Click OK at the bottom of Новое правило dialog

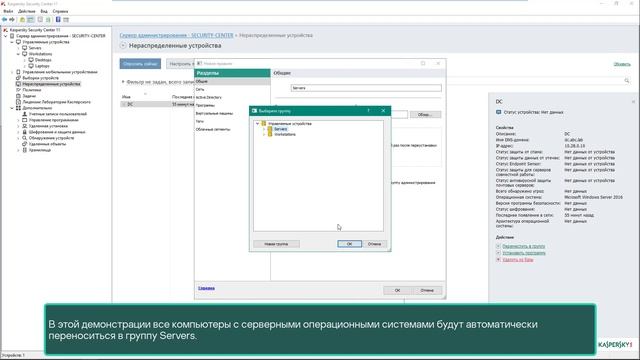tap(398, 290)
